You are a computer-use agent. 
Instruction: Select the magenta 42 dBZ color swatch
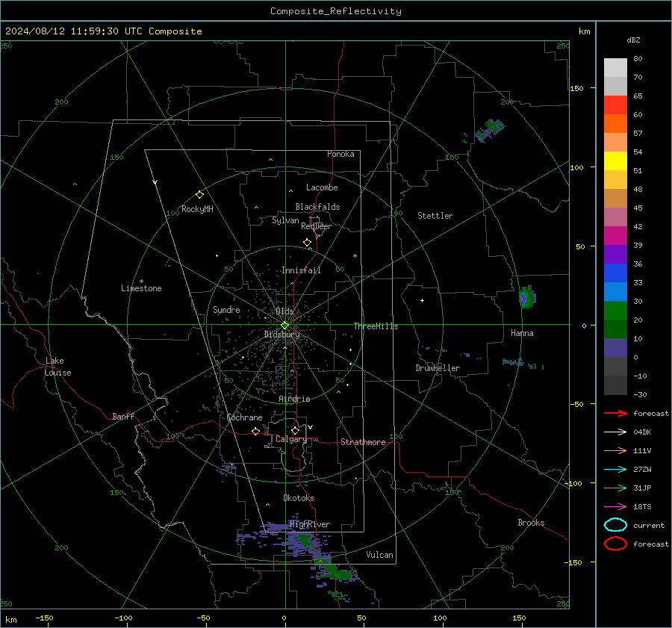tap(615, 236)
